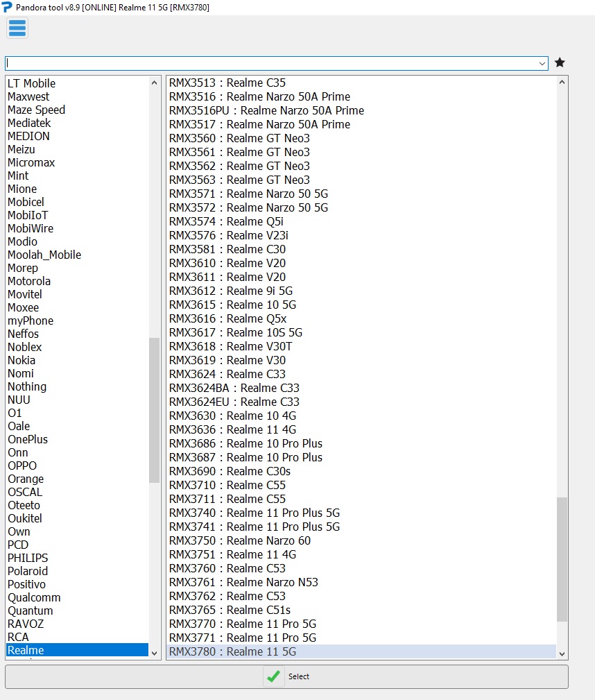This screenshot has height=700, width=595.
Task: Open the hamburger menu icon
Action: click(x=17, y=28)
